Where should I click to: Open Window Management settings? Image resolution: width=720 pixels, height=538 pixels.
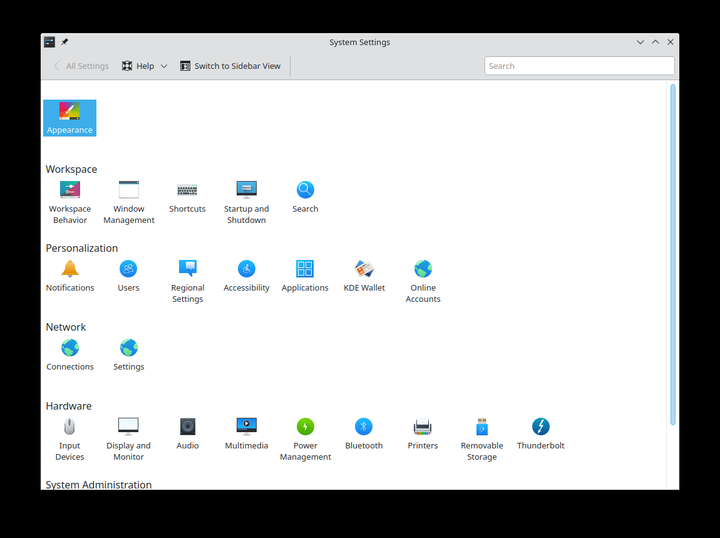tap(129, 202)
